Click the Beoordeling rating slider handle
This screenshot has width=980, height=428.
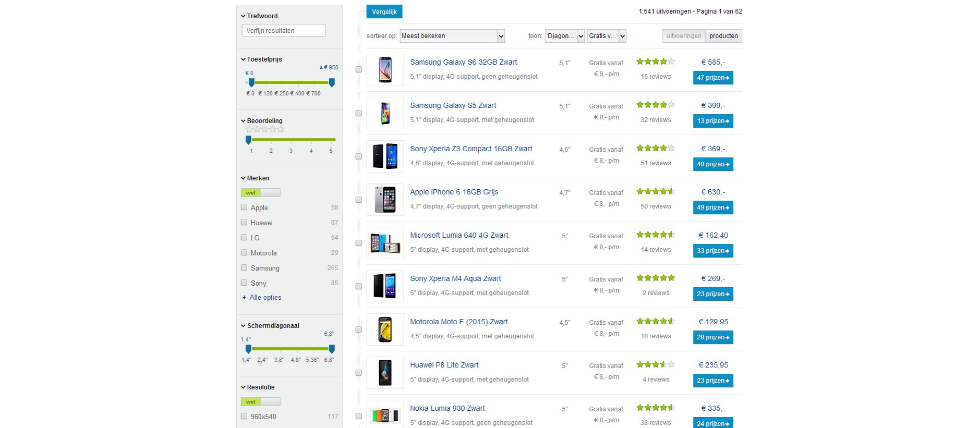248,140
